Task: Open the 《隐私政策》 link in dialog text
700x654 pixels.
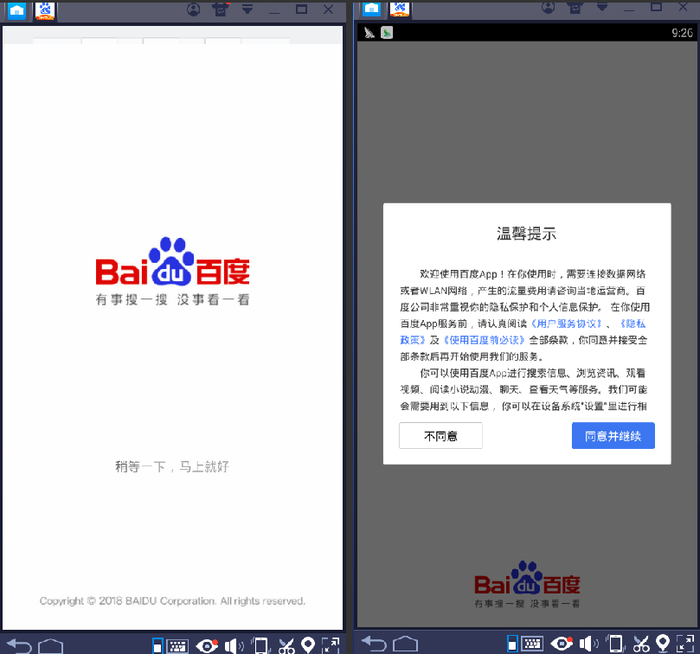Action: click(x=632, y=324)
